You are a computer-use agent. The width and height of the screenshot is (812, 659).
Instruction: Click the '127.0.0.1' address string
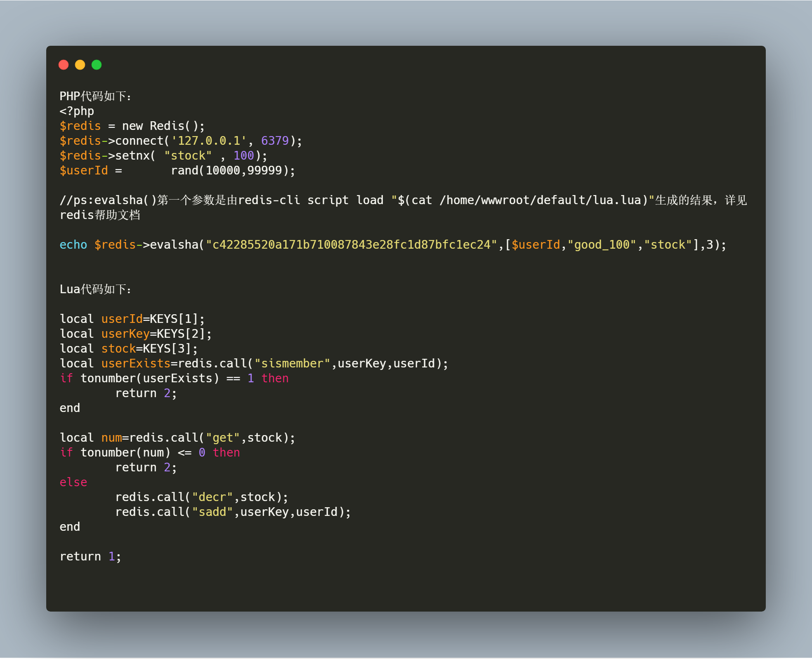tap(209, 141)
